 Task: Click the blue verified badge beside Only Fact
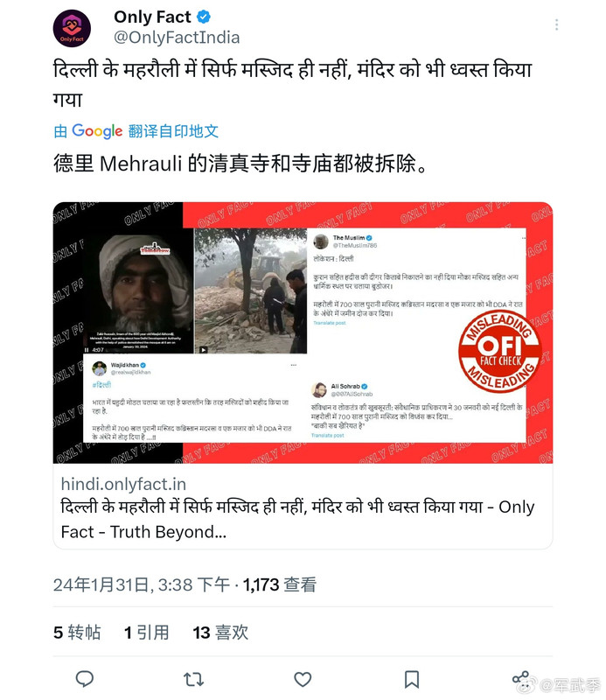204,17
